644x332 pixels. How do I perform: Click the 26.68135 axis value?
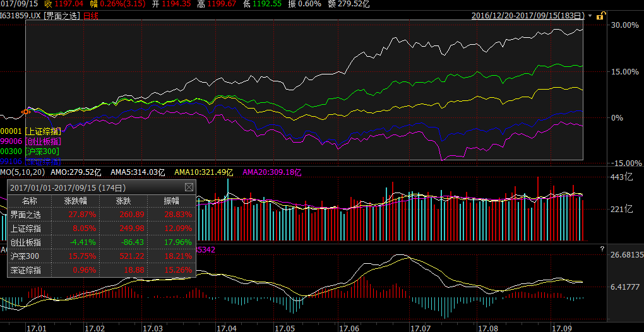tap(627, 255)
